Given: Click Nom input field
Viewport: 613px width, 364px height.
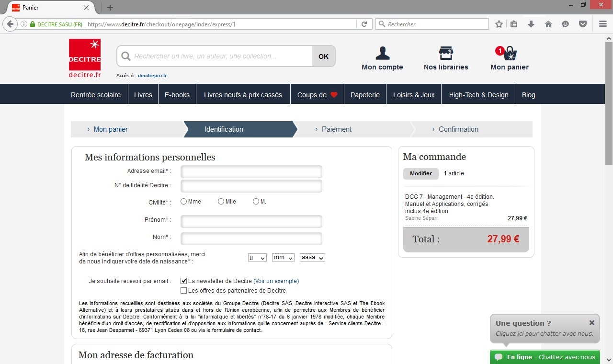Looking at the screenshot, I should (x=251, y=239).
